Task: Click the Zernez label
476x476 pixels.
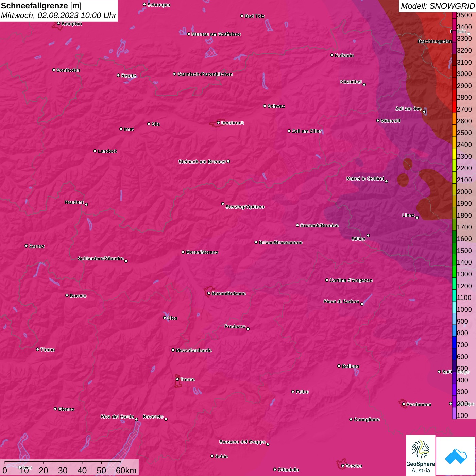Action: tap(37, 246)
